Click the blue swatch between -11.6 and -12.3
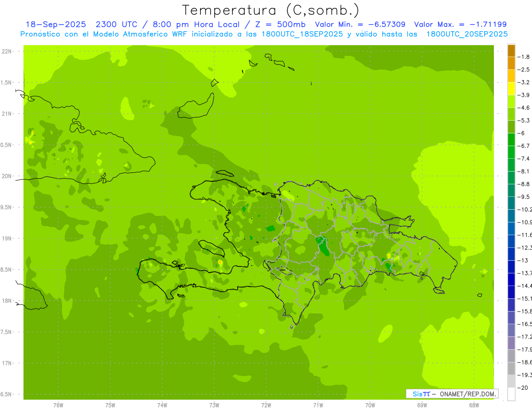Image resolution: width=532 pixels, height=411 pixels. tap(511, 241)
